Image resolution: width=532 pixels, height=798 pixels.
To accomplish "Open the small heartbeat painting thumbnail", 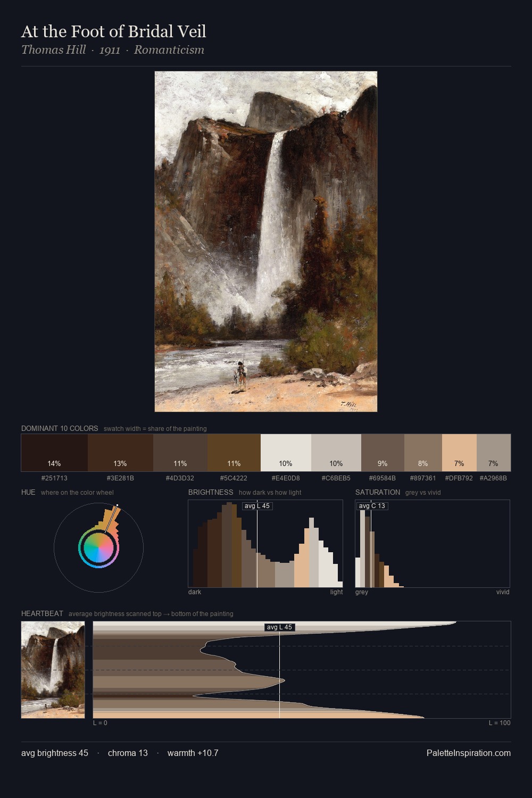I will [x=53, y=670].
